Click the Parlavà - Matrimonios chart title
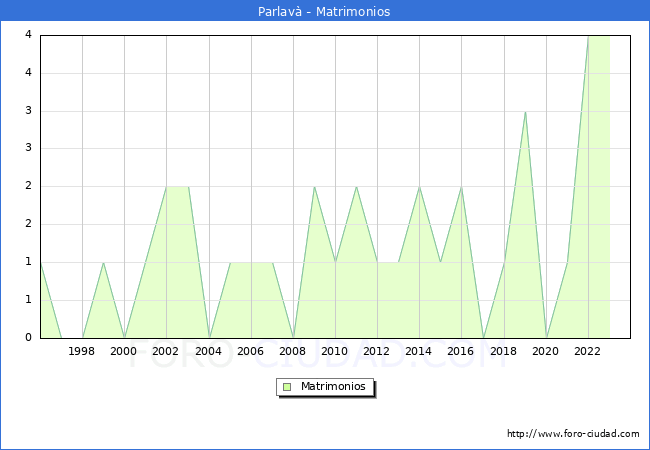Screen dimensions: 650x450 point(325,12)
